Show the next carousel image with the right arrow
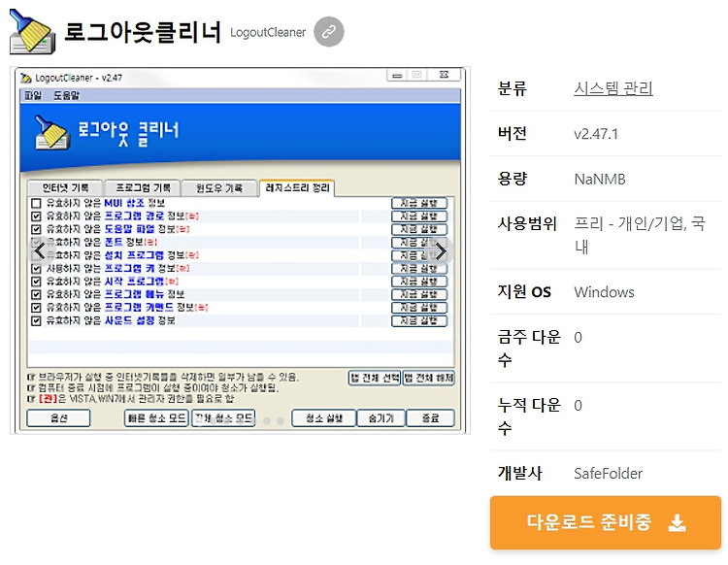The width and height of the screenshot is (728, 565). pyautogui.click(x=440, y=251)
